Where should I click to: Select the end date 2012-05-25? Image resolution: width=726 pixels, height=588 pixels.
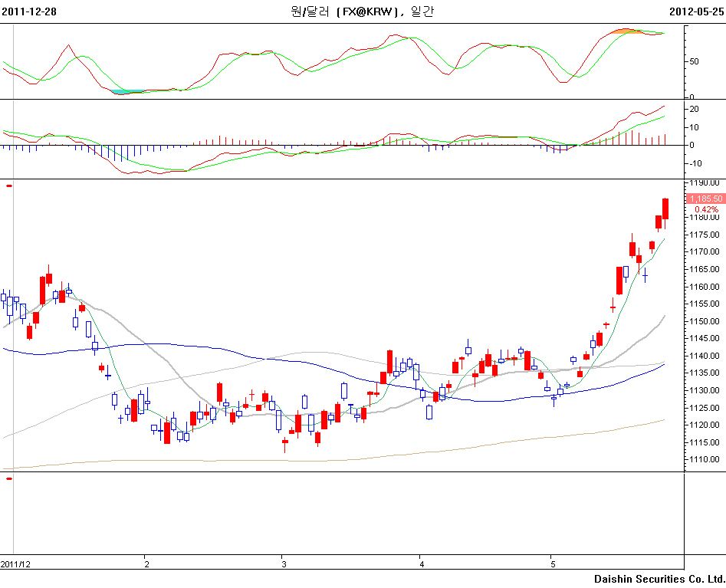(696, 11)
